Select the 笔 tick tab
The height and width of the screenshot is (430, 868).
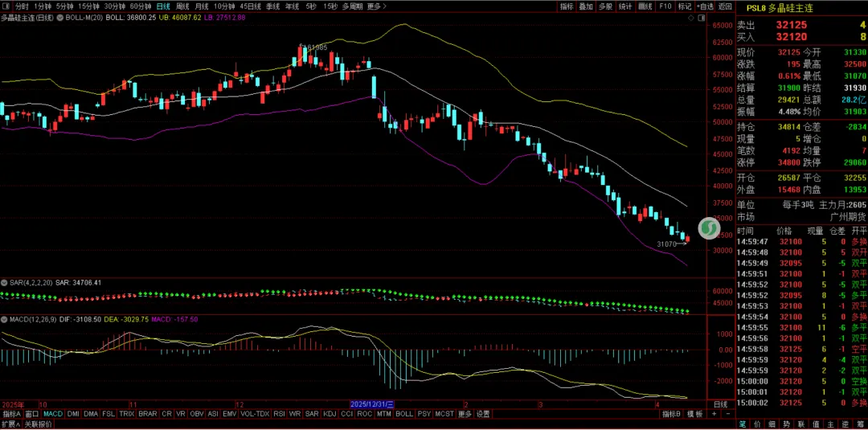coord(743,424)
